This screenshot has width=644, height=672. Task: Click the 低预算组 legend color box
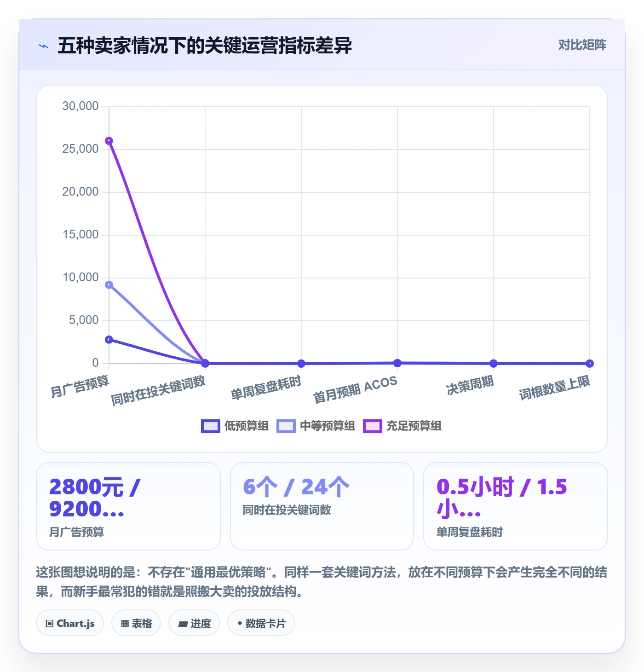[x=211, y=426]
